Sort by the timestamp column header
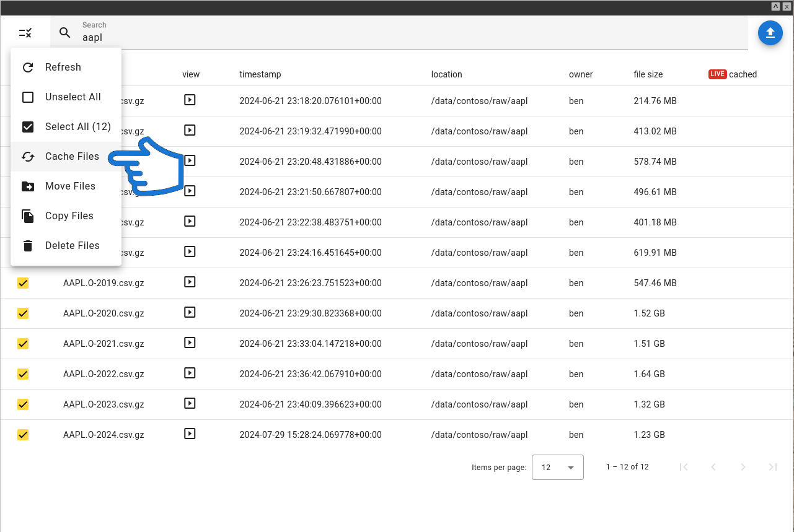The image size is (794, 532). click(x=260, y=74)
